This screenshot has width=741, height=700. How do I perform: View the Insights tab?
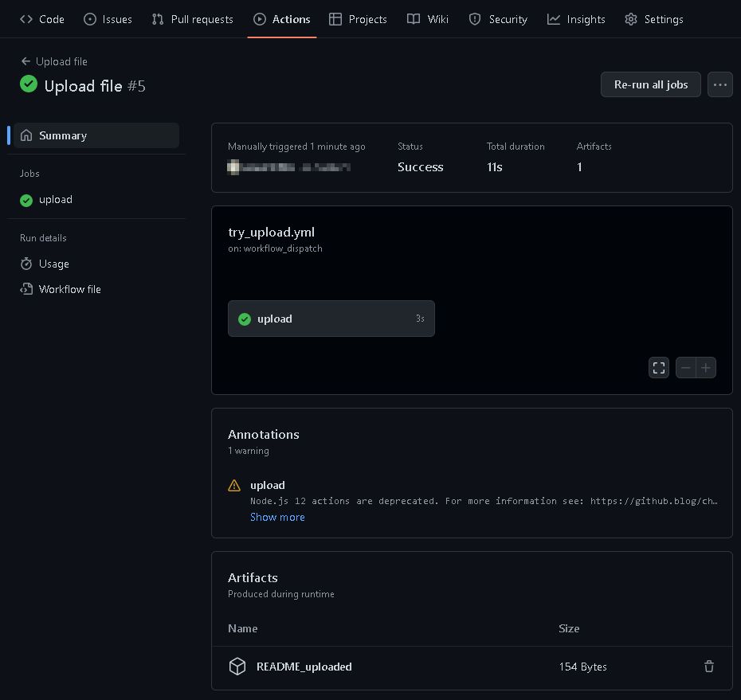coord(576,19)
